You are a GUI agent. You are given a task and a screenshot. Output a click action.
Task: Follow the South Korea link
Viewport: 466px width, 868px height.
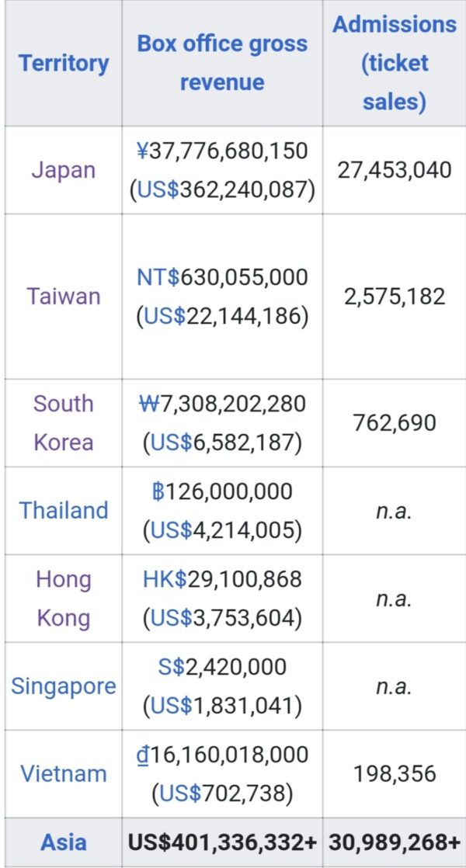tap(64, 422)
